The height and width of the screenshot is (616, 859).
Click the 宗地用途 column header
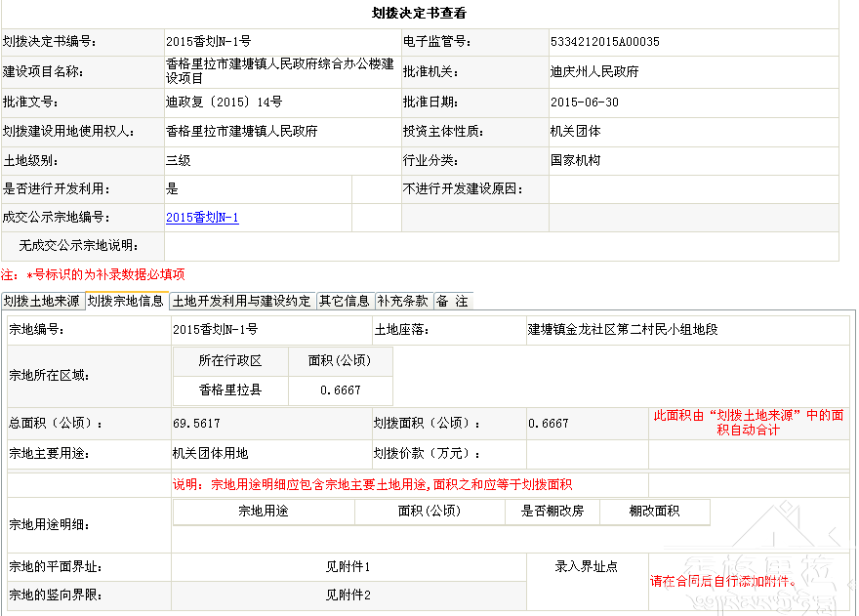[x=264, y=511]
